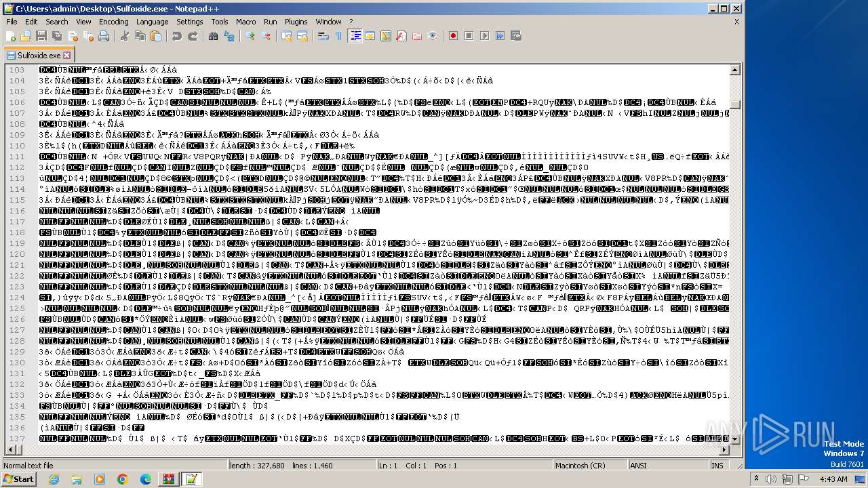Save the current file from the toolbar
The image size is (868, 488).
coord(41,36)
